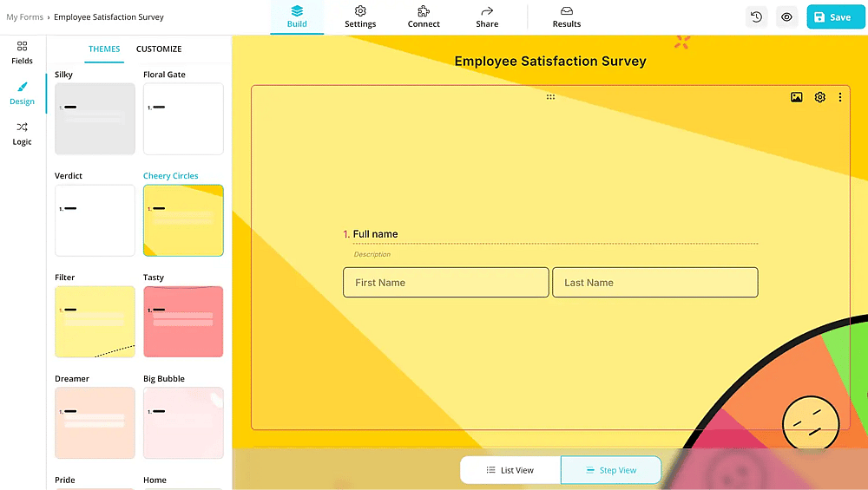The height and width of the screenshot is (490, 868).
Task: Switch to the Build tab
Action: (297, 17)
